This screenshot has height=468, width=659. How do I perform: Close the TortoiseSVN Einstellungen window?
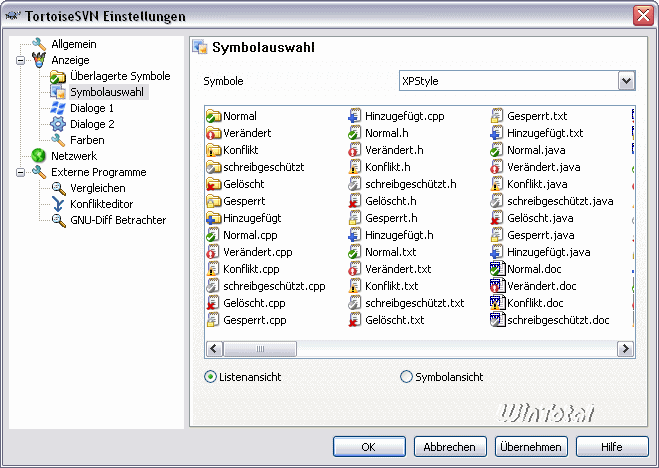click(643, 16)
